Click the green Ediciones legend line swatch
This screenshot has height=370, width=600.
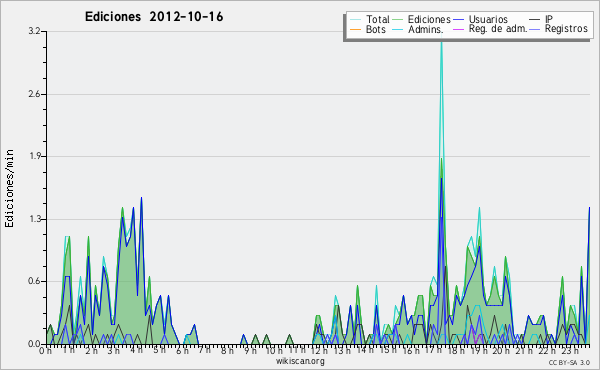point(398,20)
